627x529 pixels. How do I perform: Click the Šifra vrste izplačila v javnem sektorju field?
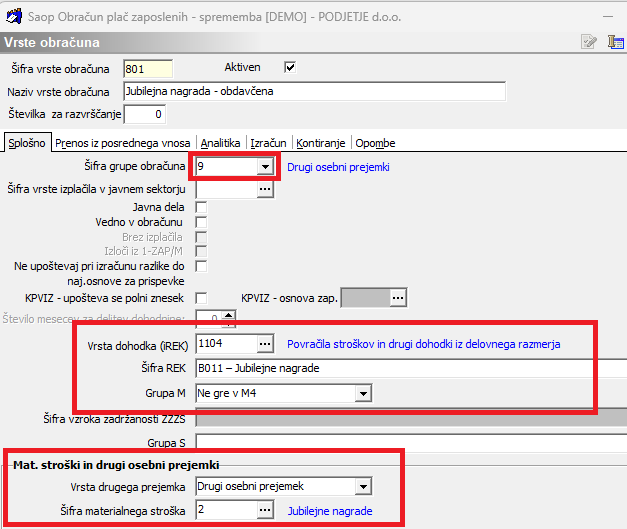226,189
